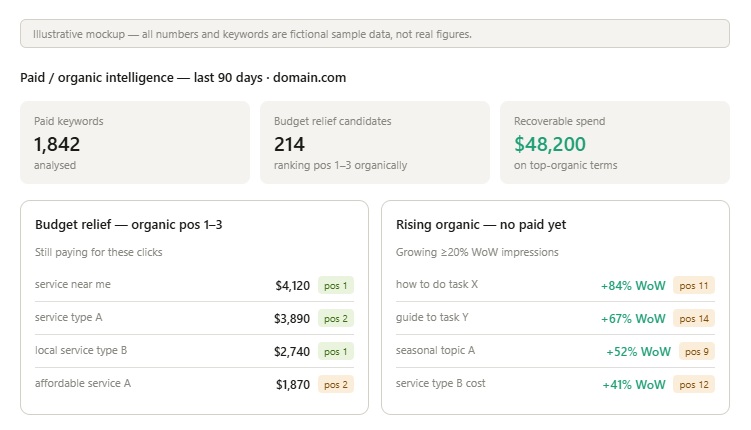Click pos 2 badge for 'affordable service A'
The width and height of the screenshot is (751, 430).
pos(336,385)
